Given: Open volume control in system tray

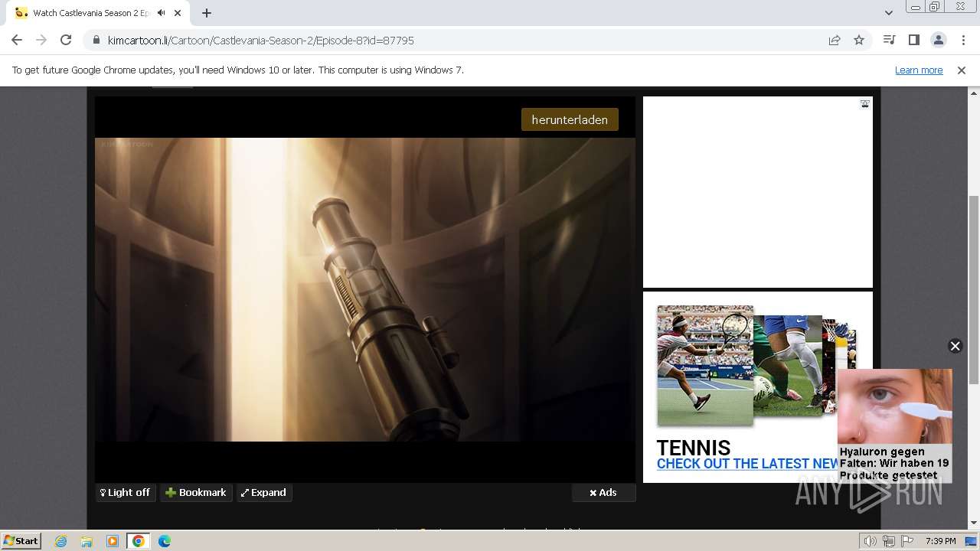Looking at the screenshot, I should (x=870, y=541).
